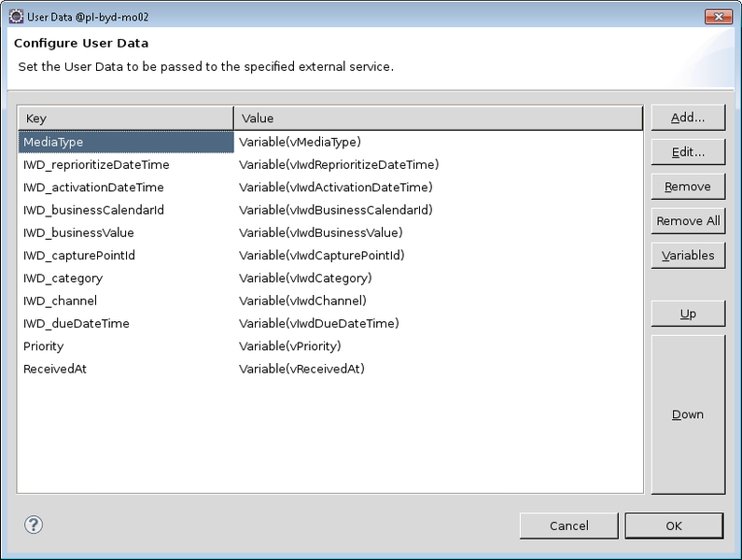The height and width of the screenshot is (560, 742).
Task: Click the Edit... button
Action: point(688,152)
